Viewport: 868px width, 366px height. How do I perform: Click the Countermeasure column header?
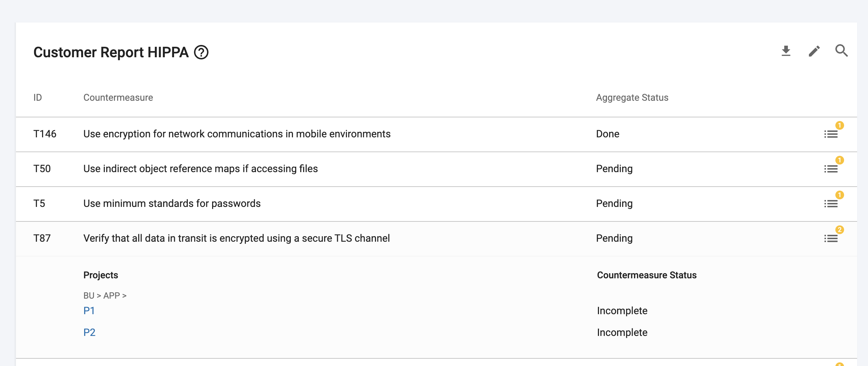[118, 97]
